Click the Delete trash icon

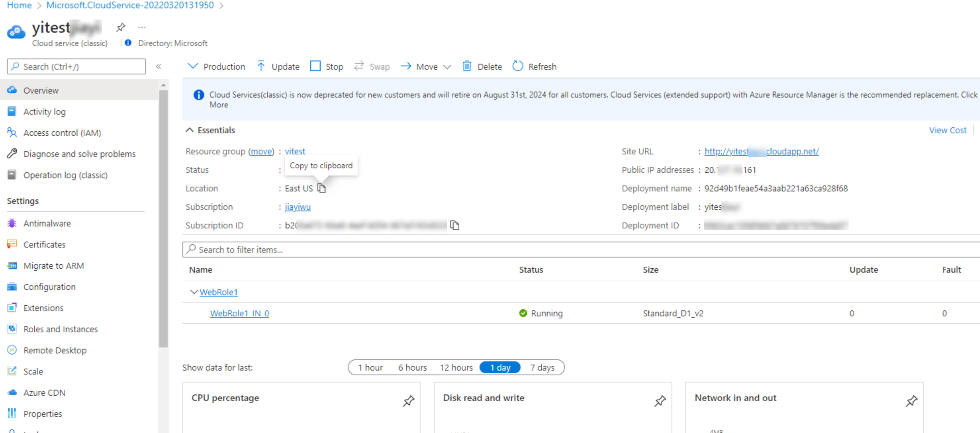pyautogui.click(x=466, y=66)
